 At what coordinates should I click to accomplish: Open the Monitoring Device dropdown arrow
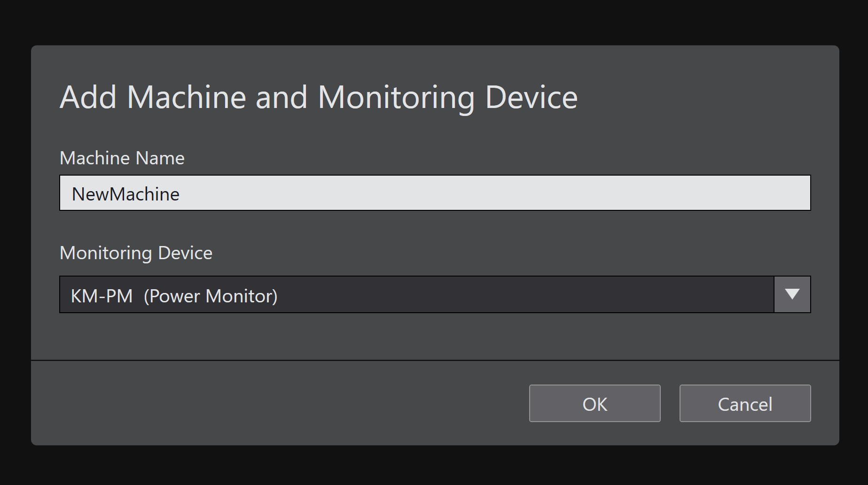[792, 294]
